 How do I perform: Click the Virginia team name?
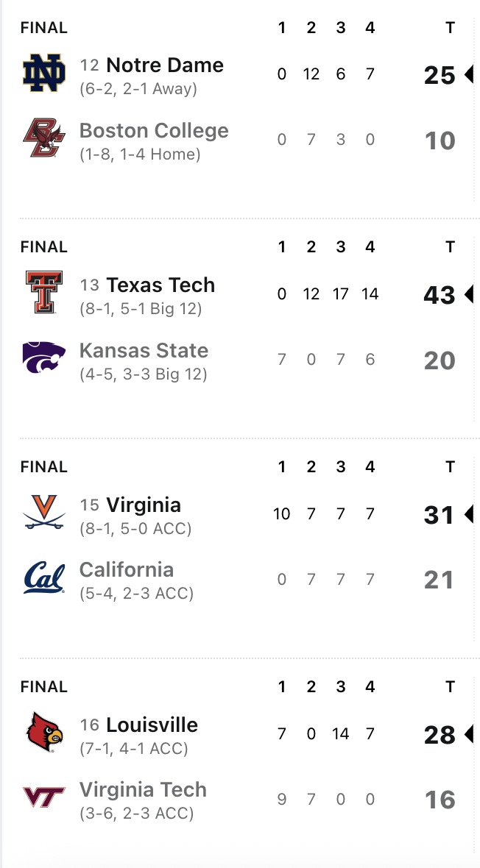[144, 505]
